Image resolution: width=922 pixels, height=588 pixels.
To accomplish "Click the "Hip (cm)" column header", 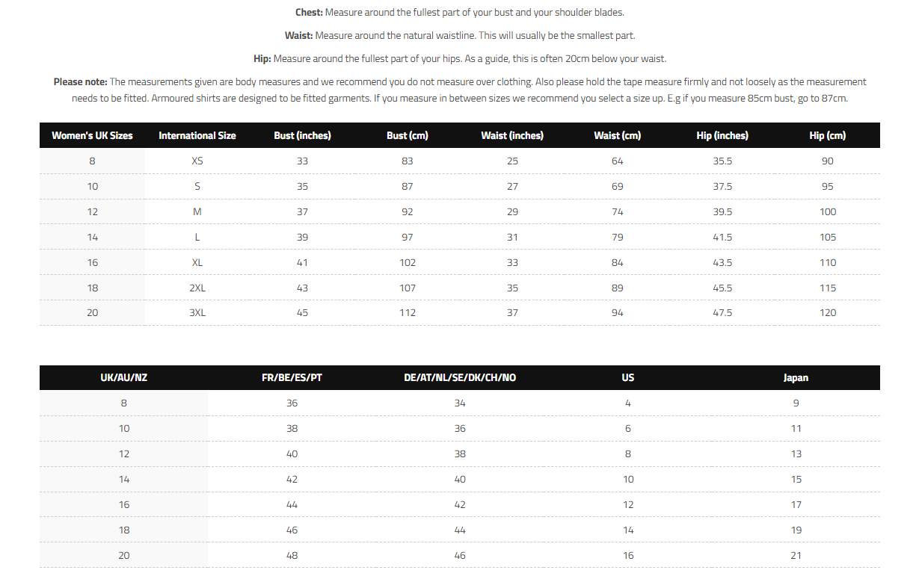I will (827, 135).
